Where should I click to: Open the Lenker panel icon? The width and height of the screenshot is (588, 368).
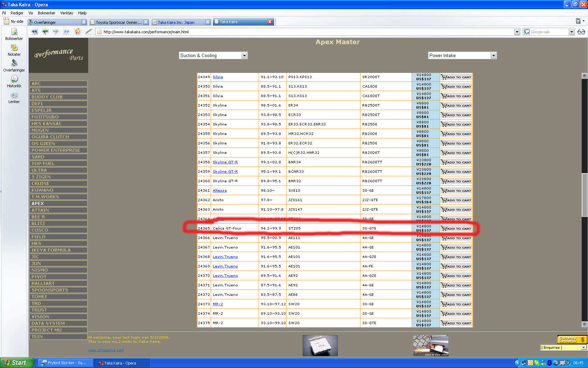(x=14, y=97)
